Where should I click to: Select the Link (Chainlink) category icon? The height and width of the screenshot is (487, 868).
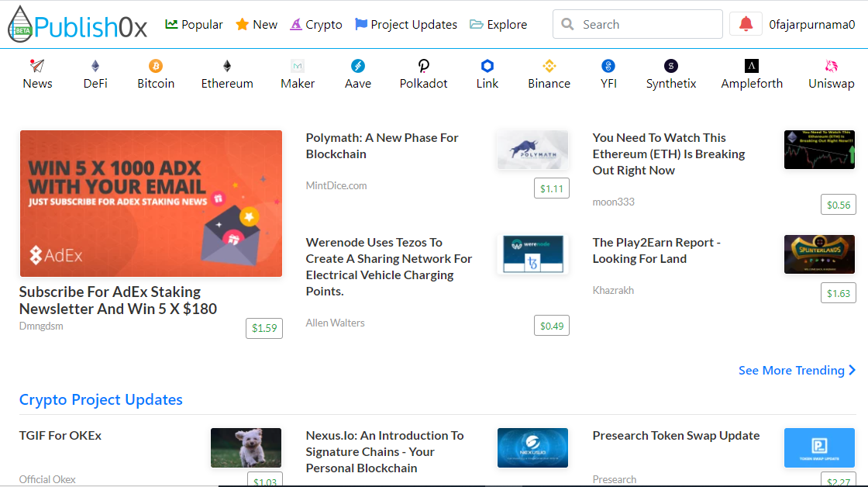[x=487, y=66]
